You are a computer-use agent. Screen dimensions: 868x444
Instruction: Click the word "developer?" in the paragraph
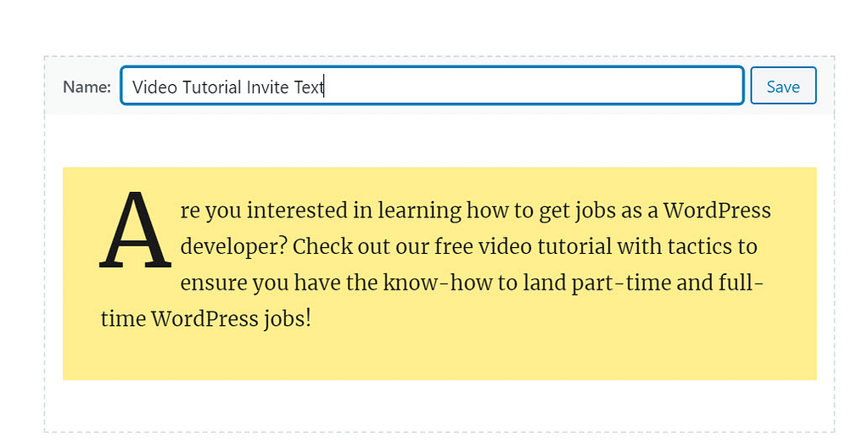pyautogui.click(x=234, y=247)
